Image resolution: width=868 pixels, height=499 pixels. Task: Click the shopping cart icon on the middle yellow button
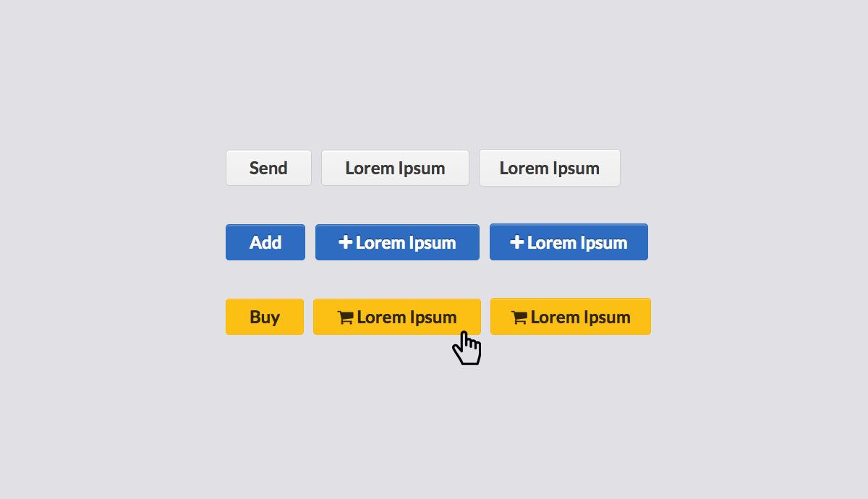tap(346, 317)
